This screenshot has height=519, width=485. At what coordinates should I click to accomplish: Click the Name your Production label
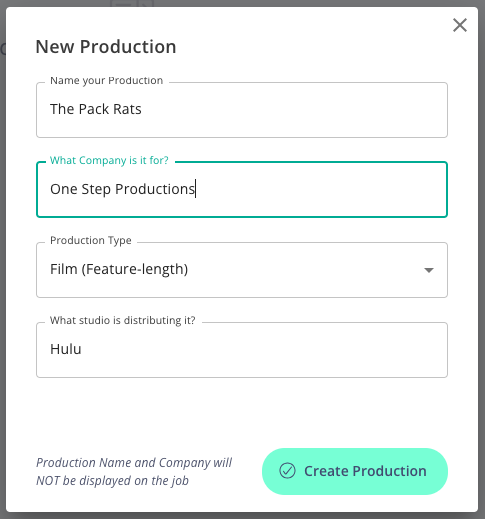click(x=107, y=80)
